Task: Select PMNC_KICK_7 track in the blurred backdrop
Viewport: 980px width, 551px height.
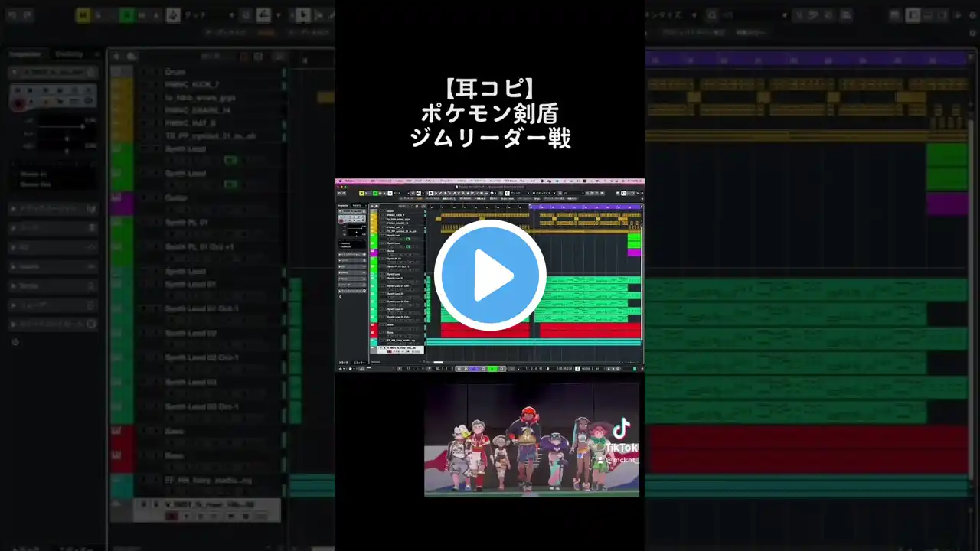Action: [x=192, y=85]
